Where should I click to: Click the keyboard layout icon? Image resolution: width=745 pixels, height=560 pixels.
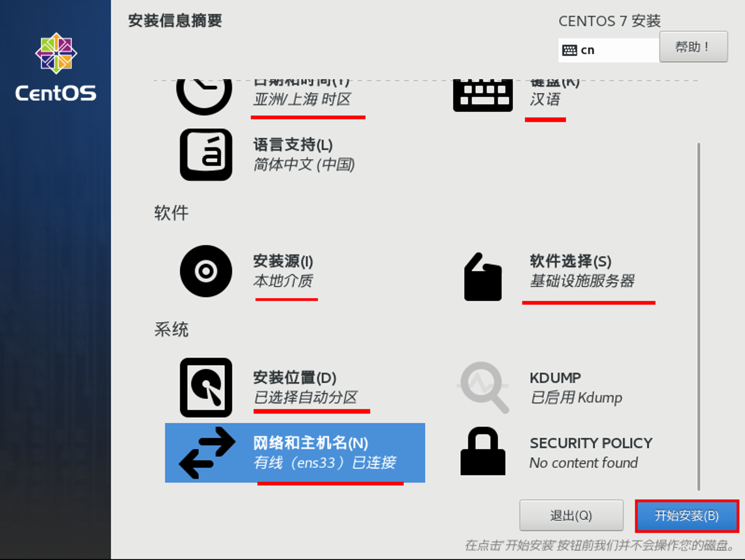pyautogui.click(x=483, y=95)
